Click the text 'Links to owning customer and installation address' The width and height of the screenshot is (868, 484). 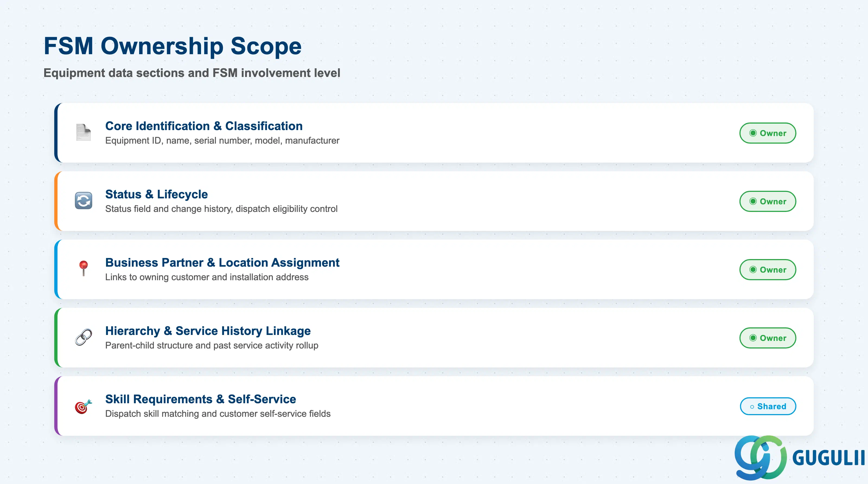[207, 277]
